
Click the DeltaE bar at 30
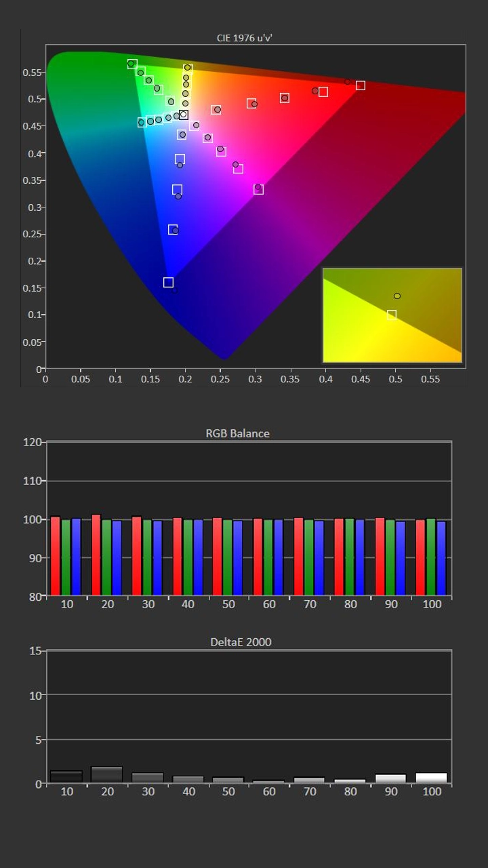(x=147, y=778)
